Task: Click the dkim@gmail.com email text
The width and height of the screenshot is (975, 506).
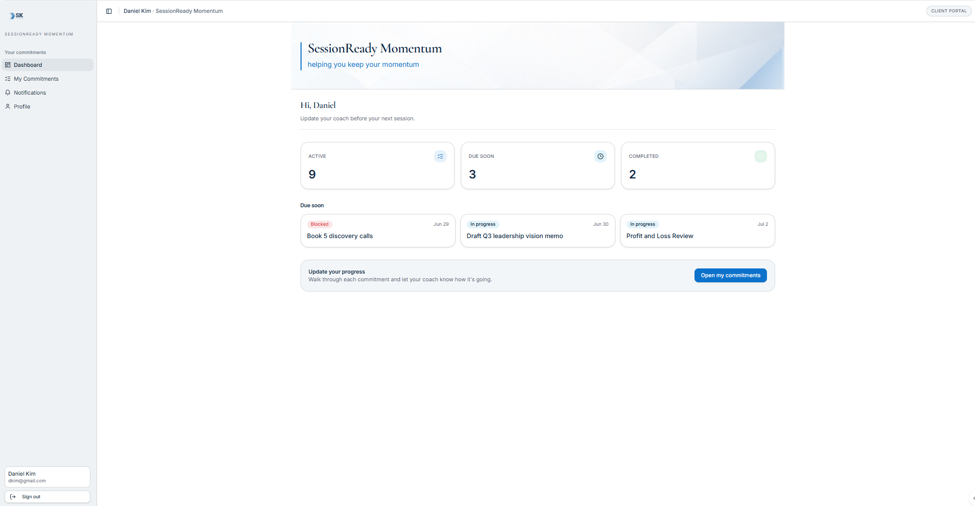Action: pos(27,481)
